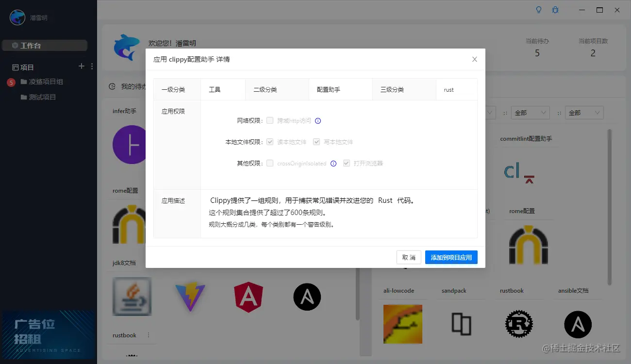Image resolution: width=631 pixels, height=364 pixels.
Task: Open the ali-lowcode app icon
Action: point(403,324)
